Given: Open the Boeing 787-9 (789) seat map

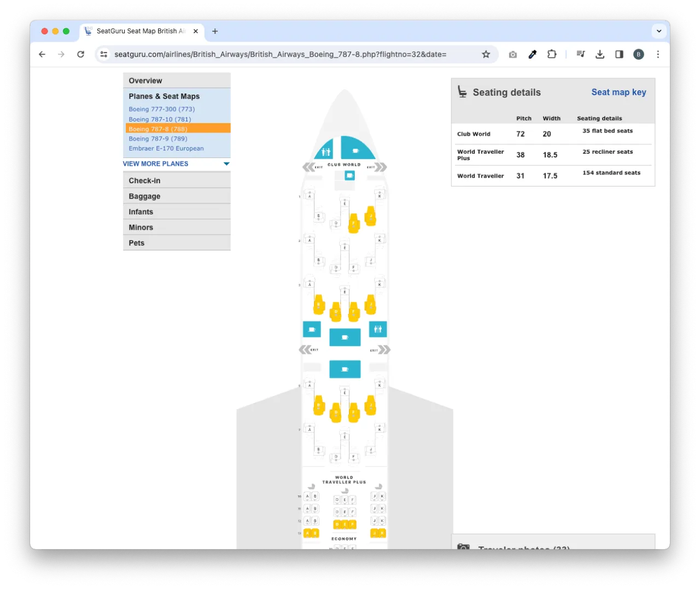Looking at the screenshot, I should coord(158,139).
